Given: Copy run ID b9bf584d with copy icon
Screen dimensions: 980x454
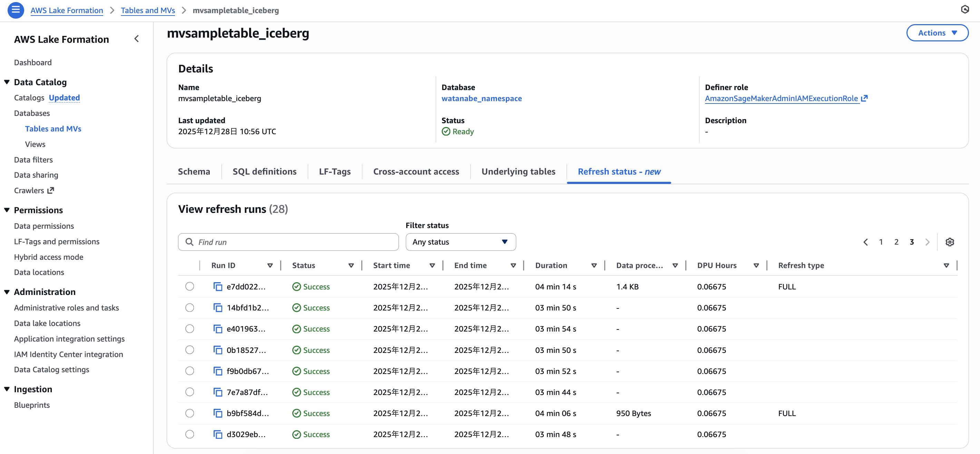Looking at the screenshot, I should [218, 413].
